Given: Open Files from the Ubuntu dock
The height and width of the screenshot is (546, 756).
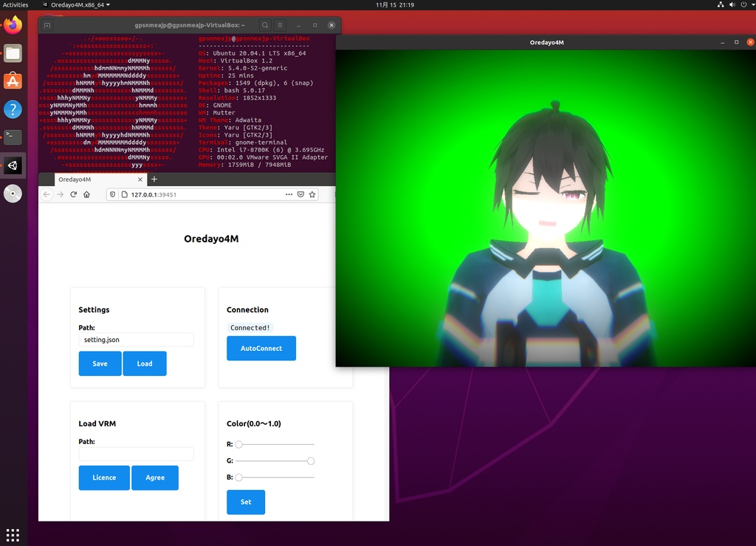Looking at the screenshot, I should tap(11, 52).
